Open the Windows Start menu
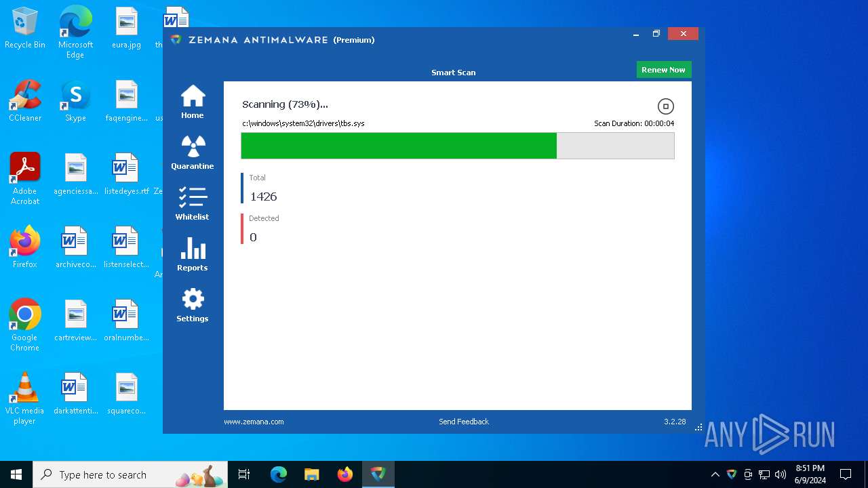 (16, 474)
